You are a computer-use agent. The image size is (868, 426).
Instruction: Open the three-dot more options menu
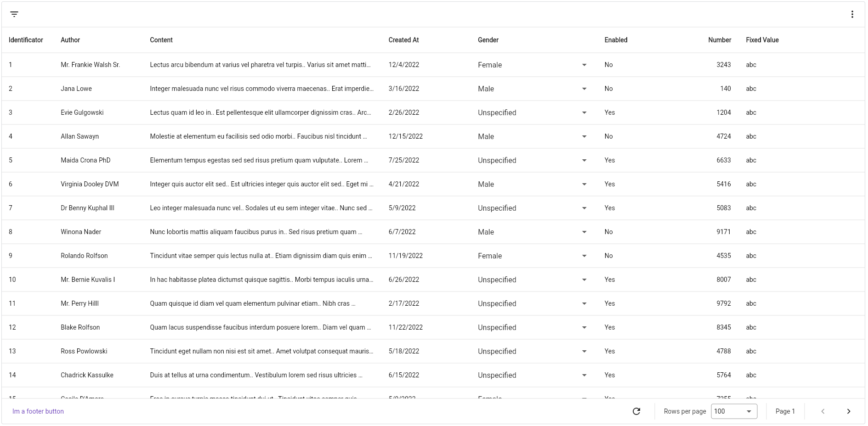click(852, 14)
